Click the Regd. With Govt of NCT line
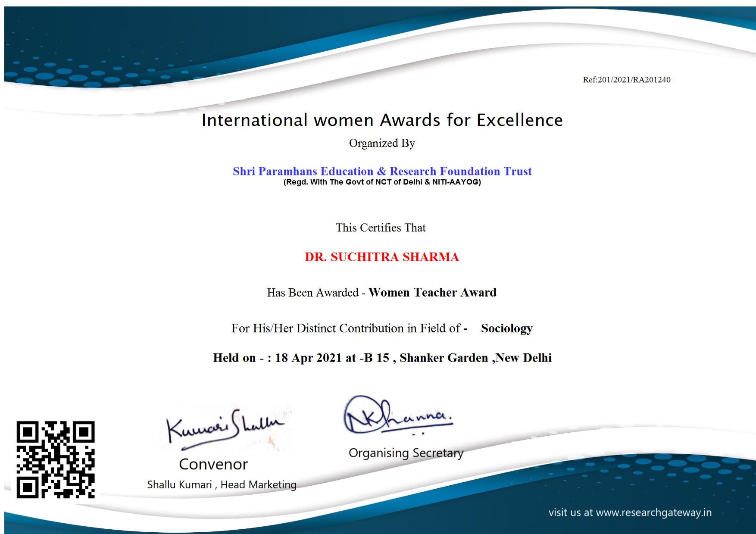 pyautogui.click(x=382, y=182)
